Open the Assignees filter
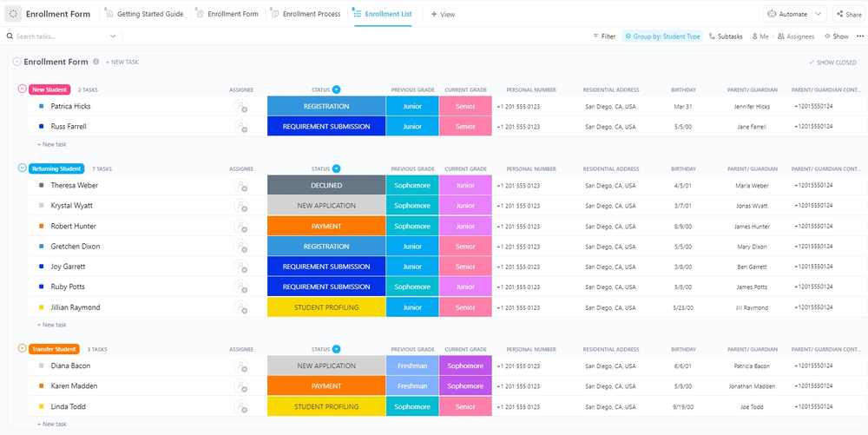868x435 pixels. [x=781, y=36]
